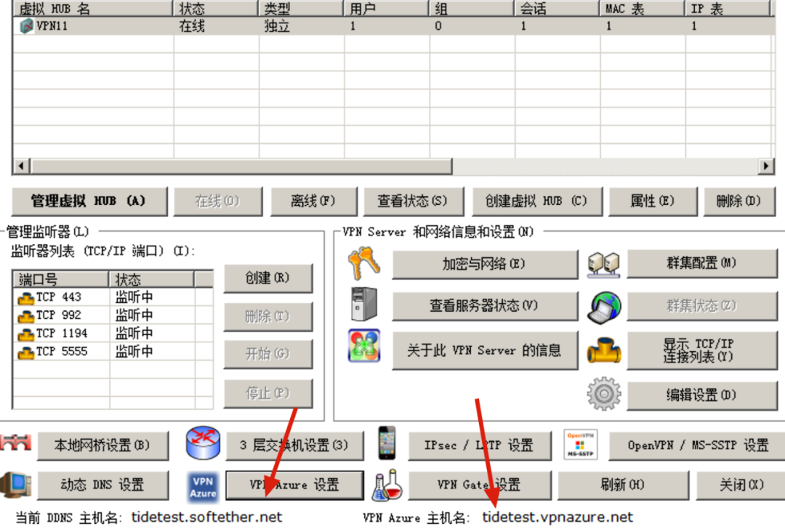Click the TCP 443 listener port icon
The image size is (785, 532).
25,298
